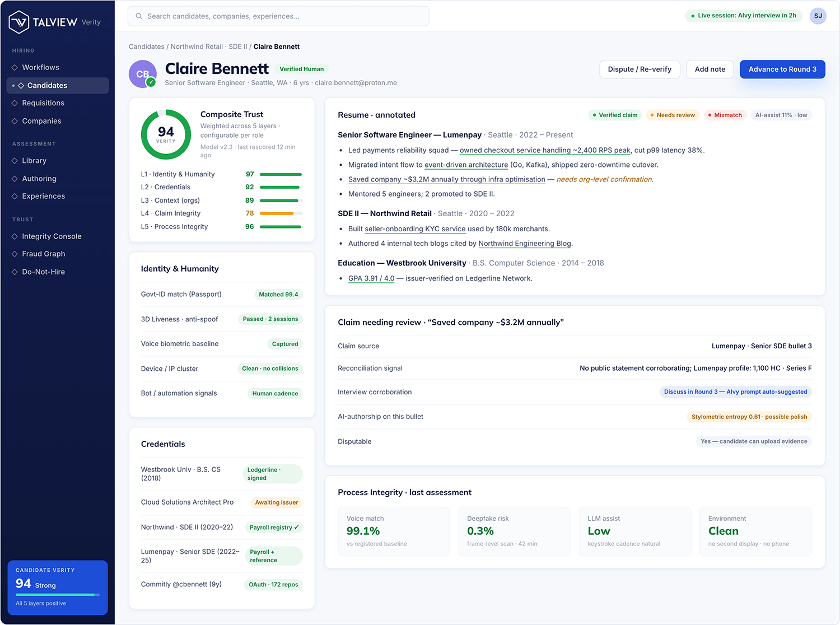The height and width of the screenshot is (625, 840).
Task: Click the Candidate Verity progress bar
Action: click(x=58, y=595)
